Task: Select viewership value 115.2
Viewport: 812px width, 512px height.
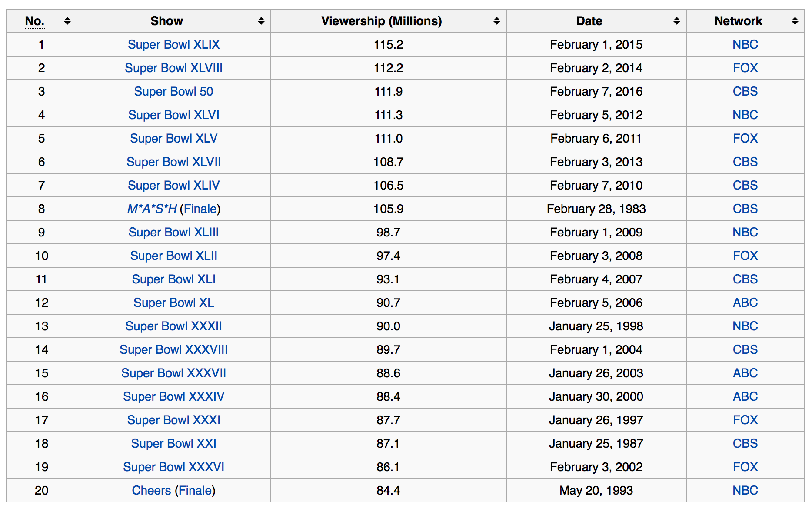Action: coord(388,44)
